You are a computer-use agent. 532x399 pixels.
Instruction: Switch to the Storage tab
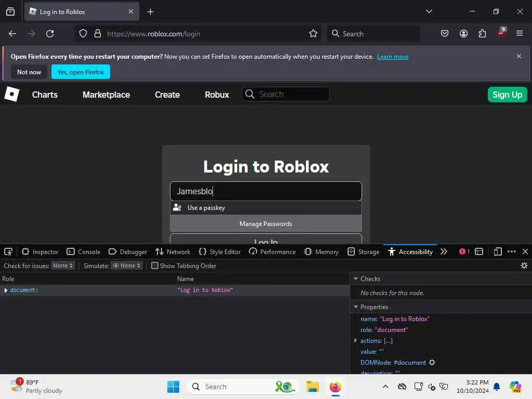coord(363,252)
